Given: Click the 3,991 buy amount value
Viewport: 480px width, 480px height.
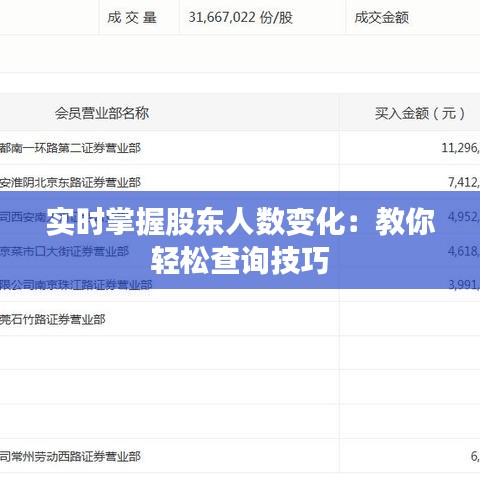Looking at the screenshot, I should 464,285.
